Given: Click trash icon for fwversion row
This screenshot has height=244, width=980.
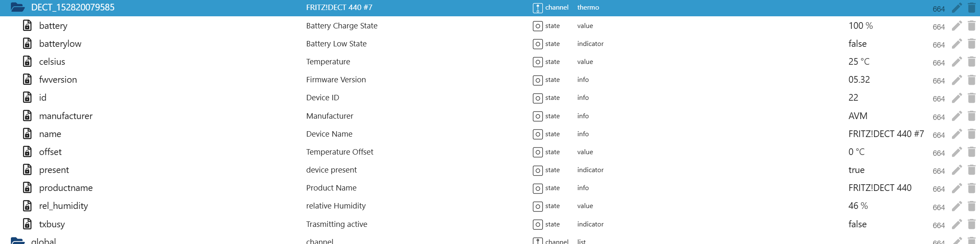Looking at the screenshot, I should click(x=972, y=80).
